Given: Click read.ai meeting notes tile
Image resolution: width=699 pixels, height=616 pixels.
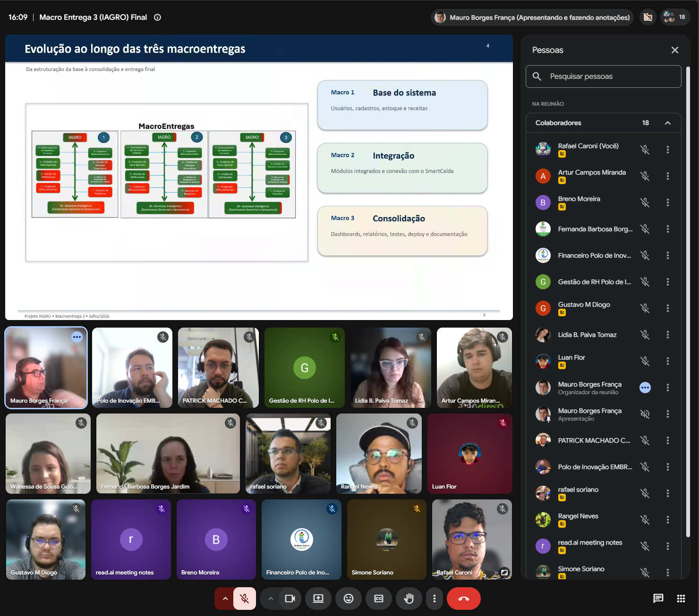Looking at the screenshot, I should (x=131, y=540).
